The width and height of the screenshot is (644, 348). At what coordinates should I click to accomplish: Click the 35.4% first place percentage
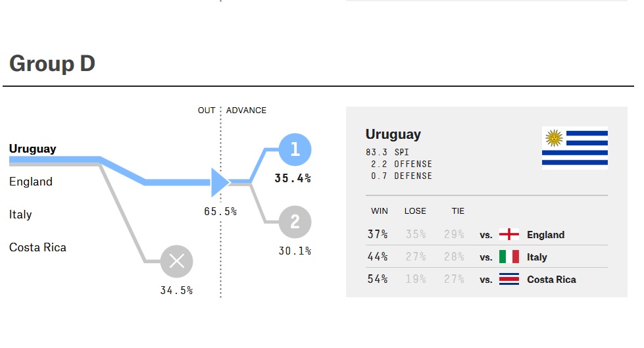click(293, 178)
